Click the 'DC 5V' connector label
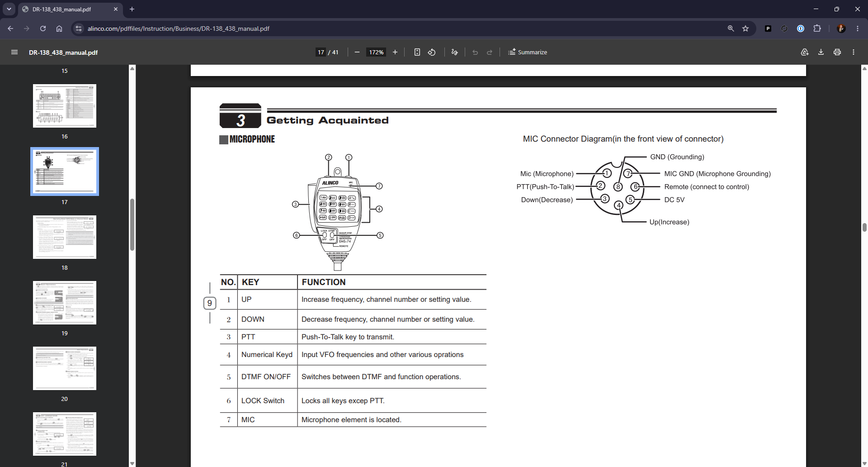 pos(674,200)
